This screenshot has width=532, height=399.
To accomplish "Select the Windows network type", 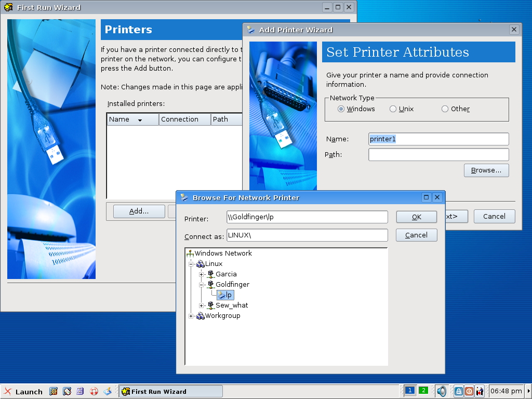I will point(341,109).
